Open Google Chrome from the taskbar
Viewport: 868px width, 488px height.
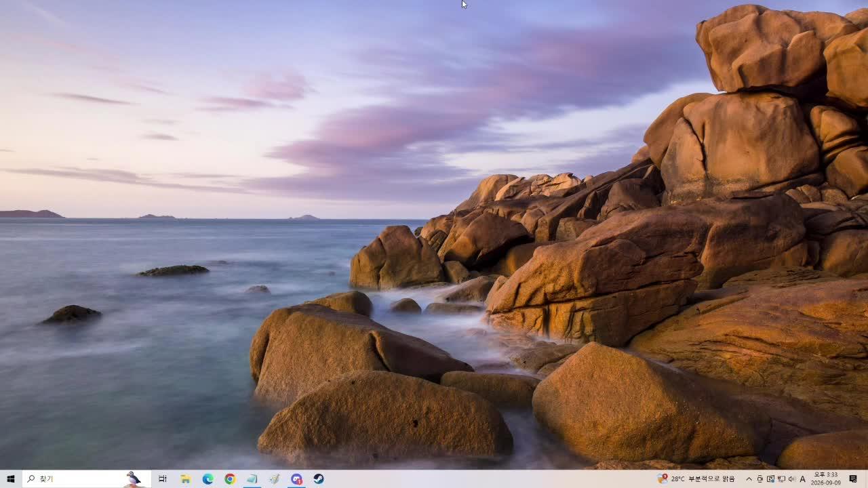[230, 479]
